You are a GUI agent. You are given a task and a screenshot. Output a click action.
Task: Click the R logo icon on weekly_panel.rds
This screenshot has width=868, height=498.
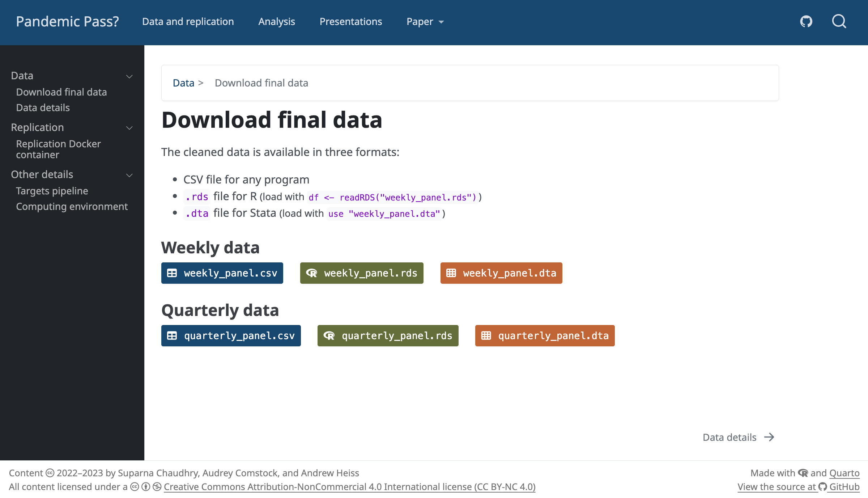pos(311,273)
